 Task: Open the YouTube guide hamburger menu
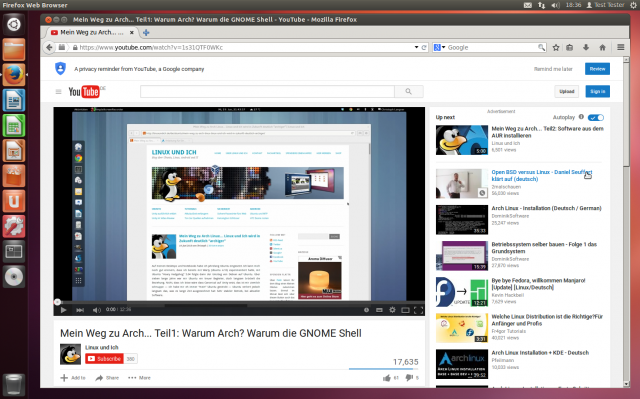(58, 92)
